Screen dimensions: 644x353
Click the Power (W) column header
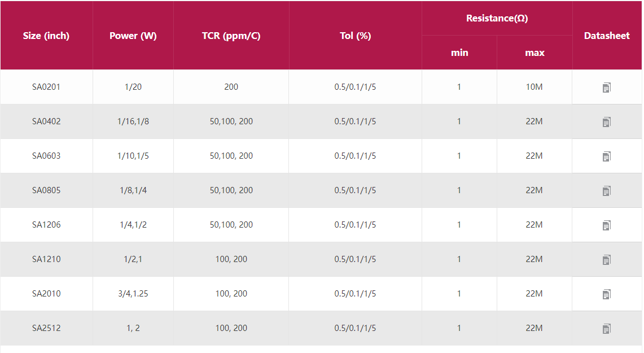tap(133, 36)
